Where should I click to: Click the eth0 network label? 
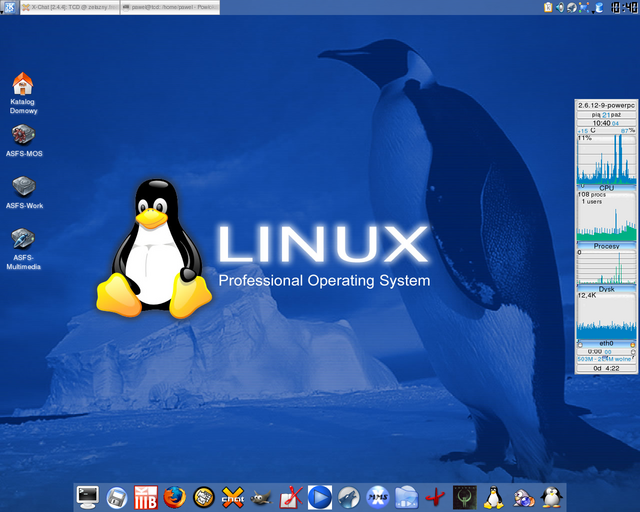[x=606, y=343]
